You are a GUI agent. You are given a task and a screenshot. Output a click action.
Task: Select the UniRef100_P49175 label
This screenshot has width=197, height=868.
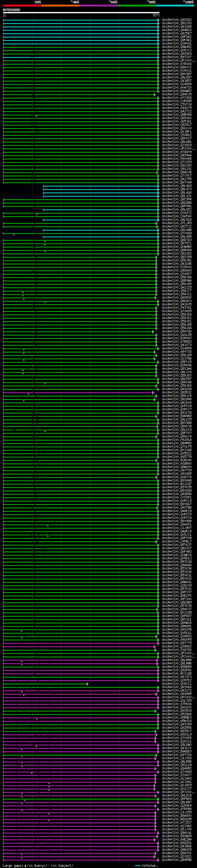click(177, 108)
